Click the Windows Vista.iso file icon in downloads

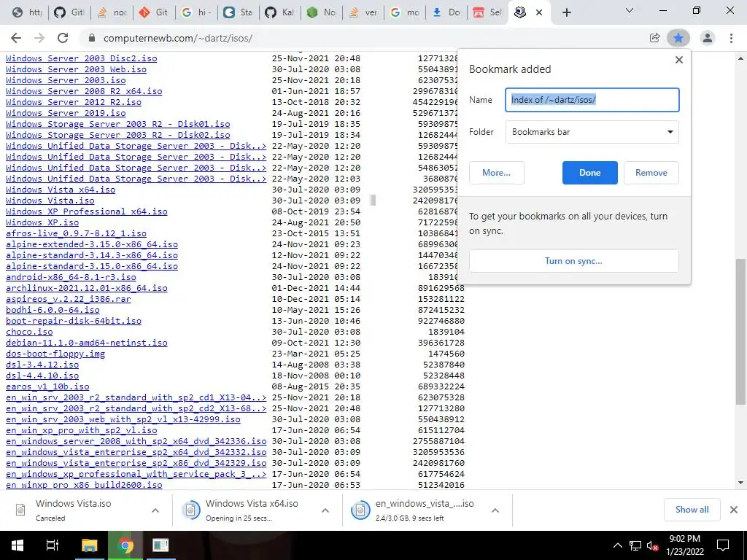20,510
